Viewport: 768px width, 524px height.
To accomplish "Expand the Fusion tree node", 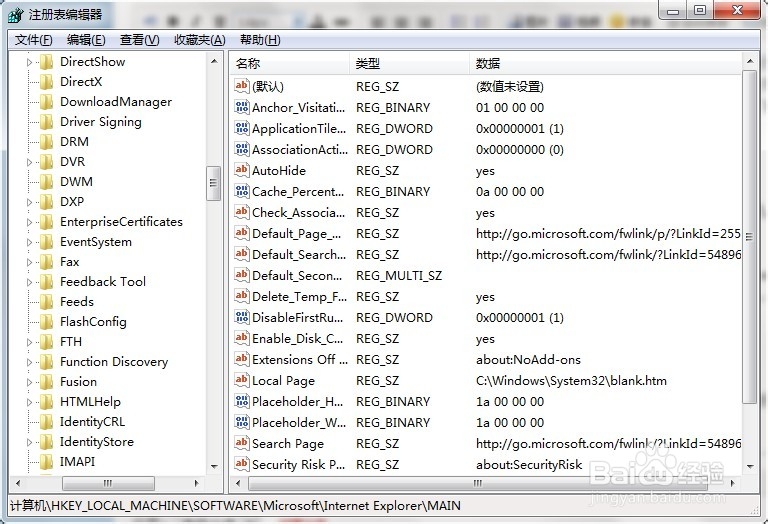I will click(x=29, y=382).
